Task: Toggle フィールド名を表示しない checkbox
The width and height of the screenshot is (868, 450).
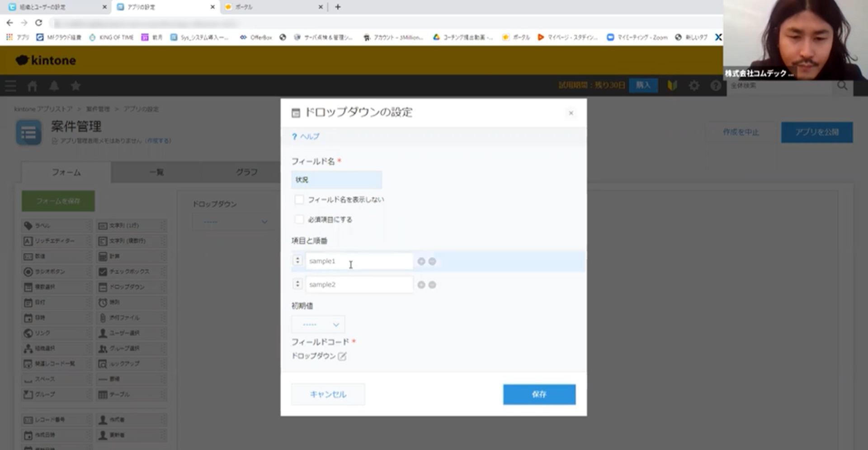Action: (x=299, y=199)
